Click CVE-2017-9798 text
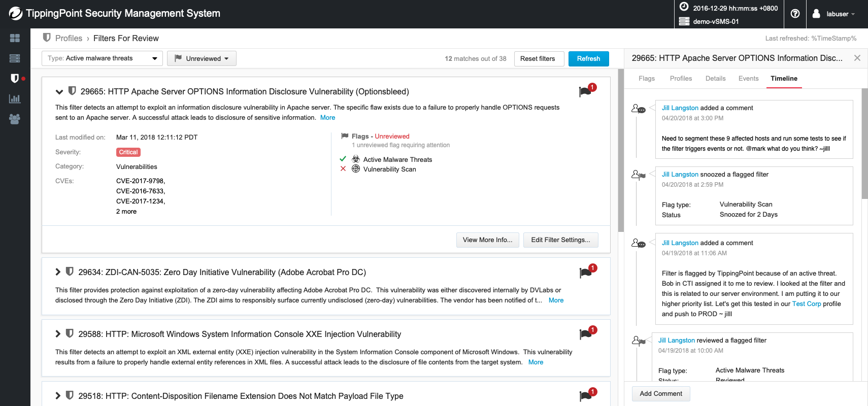The height and width of the screenshot is (406, 868). (140, 181)
